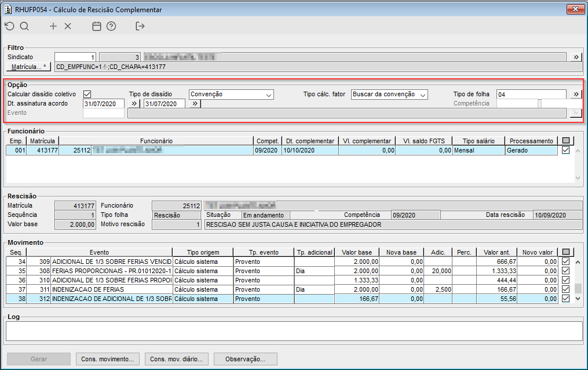The height and width of the screenshot is (370, 588).
Task: Click the Compet. column header
Action: pos(268,141)
